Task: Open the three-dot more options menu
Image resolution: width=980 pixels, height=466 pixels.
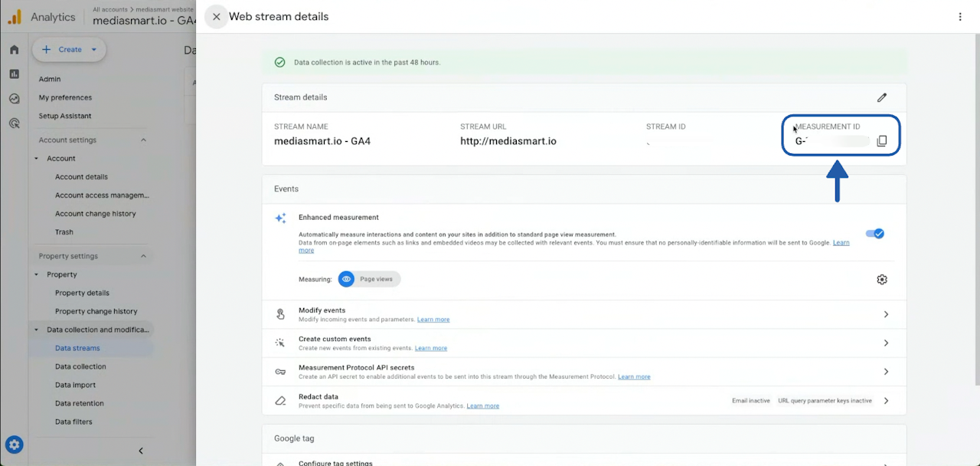Action: (x=960, y=17)
